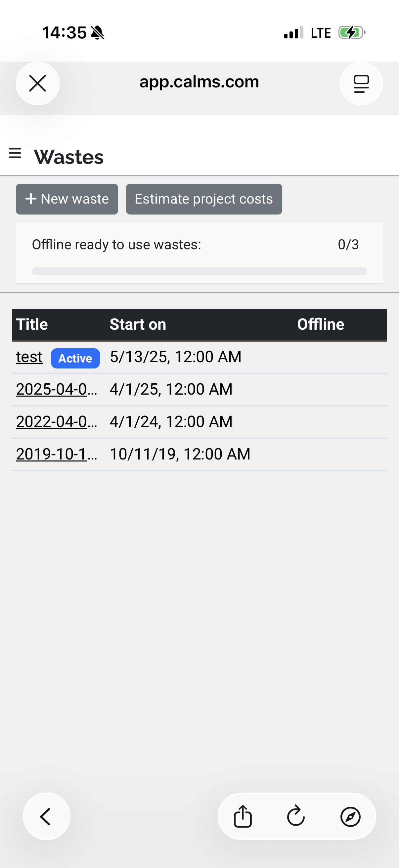The width and height of the screenshot is (399, 868).
Task: Open the 2025-04-0… waste link
Action: pos(56,389)
